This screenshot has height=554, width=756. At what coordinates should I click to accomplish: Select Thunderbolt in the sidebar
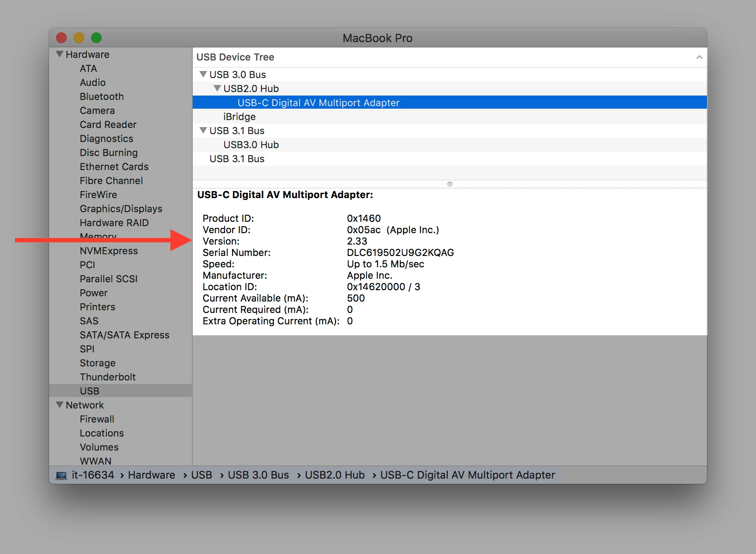click(108, 377)
